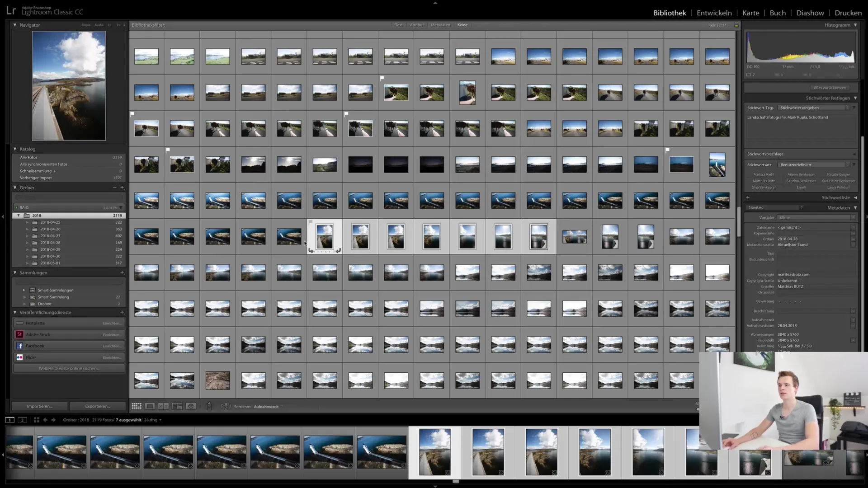Click the Flickr publish service icon
This screenshot has width=868, height=488.
(19, 357)
